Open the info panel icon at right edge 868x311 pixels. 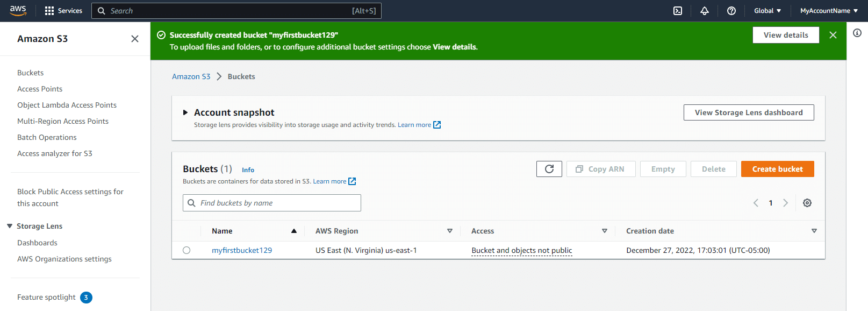coord(857,33)
